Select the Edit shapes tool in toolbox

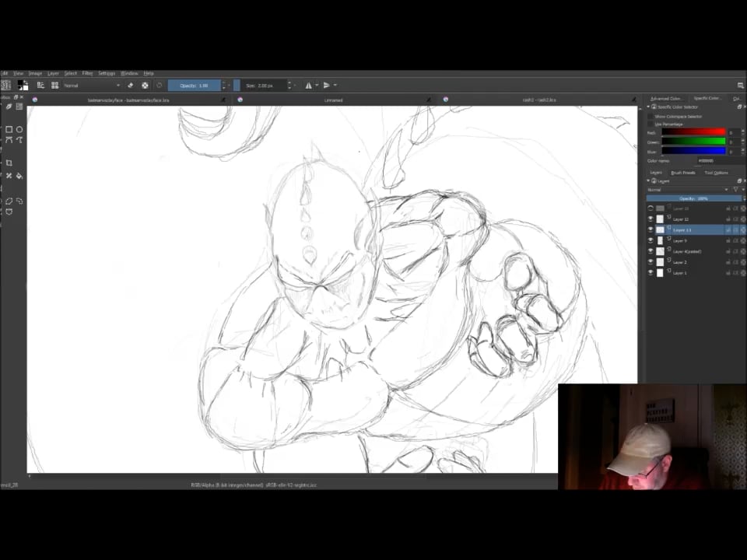[19, 107]
